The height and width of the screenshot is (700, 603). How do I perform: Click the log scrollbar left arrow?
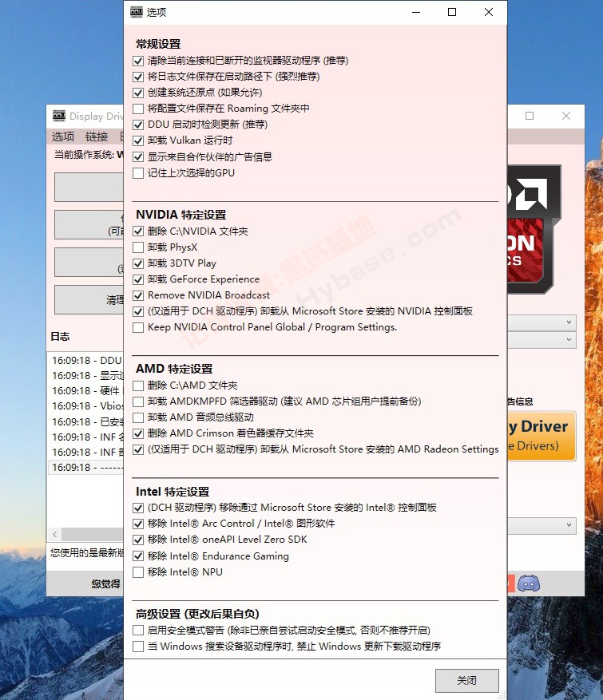pyautogui.click(x=54, y=534)
